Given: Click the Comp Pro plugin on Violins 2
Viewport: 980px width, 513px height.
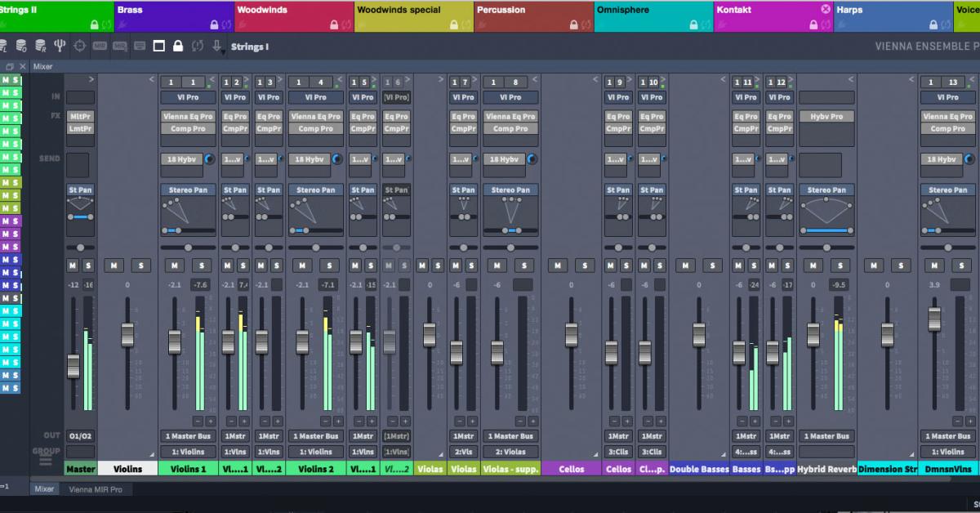Looking at the screenshot, I should 315,129.
